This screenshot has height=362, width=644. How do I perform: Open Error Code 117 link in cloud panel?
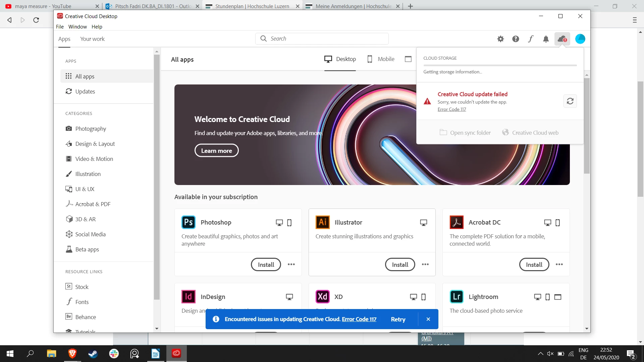tap(451, 109)
